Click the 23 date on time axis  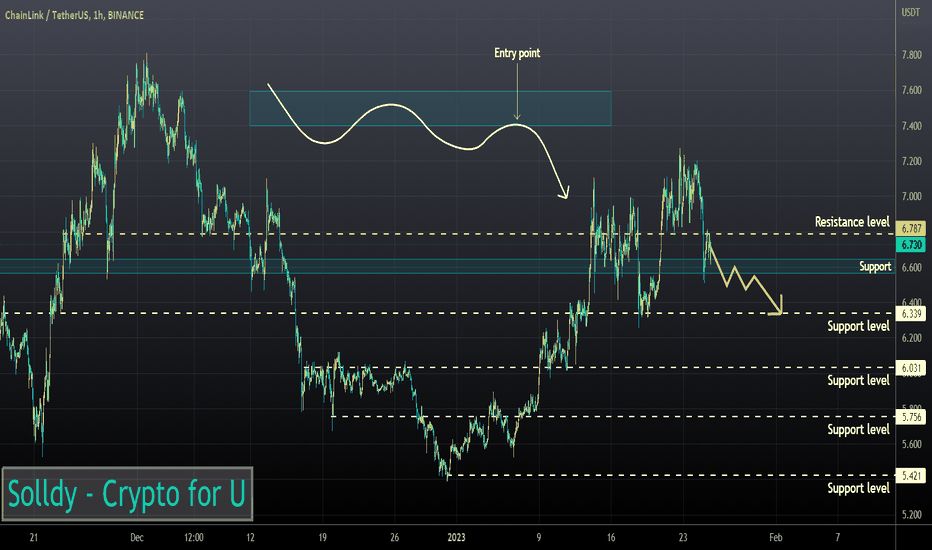[683, 538]
